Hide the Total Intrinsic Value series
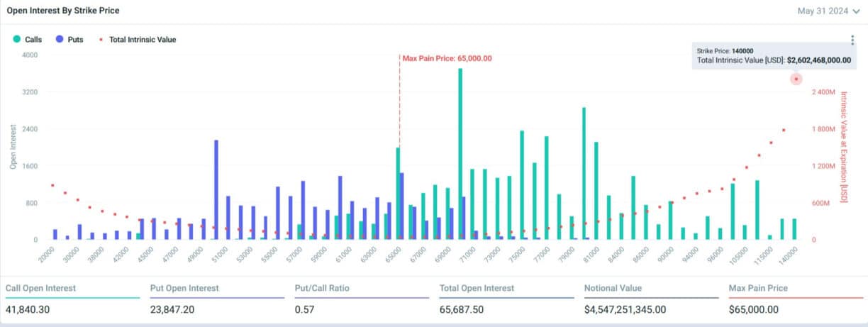The width and height of the screenshot is (868, 327). click(x=138, y=40)
